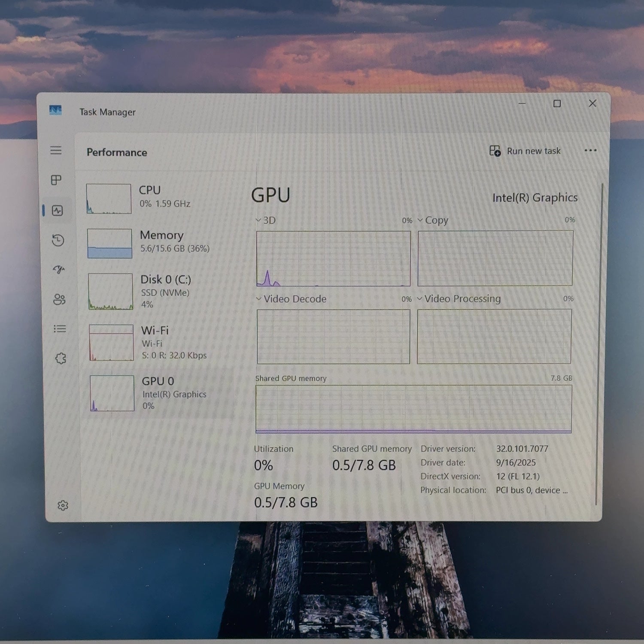
Task: Click the vertical scrollbar of GPU panel
Action: (x=600, y=344)
